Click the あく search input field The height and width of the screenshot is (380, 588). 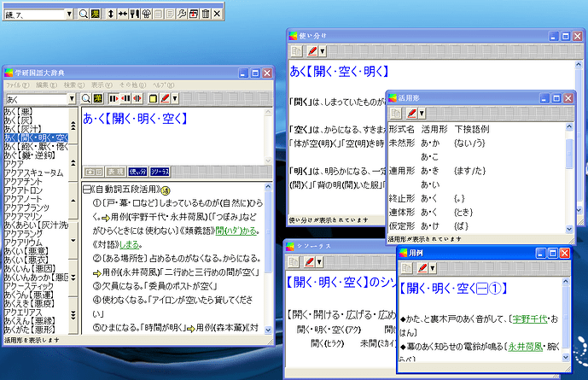37,99
